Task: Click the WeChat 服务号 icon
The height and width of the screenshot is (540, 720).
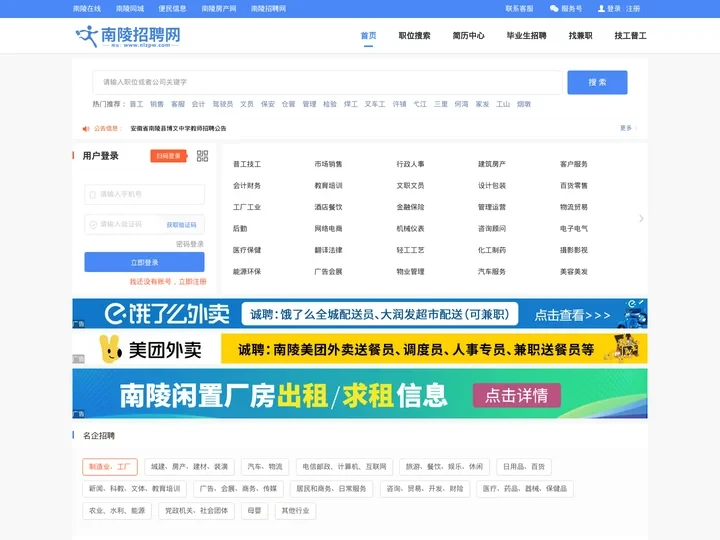Action: (554, 9)
